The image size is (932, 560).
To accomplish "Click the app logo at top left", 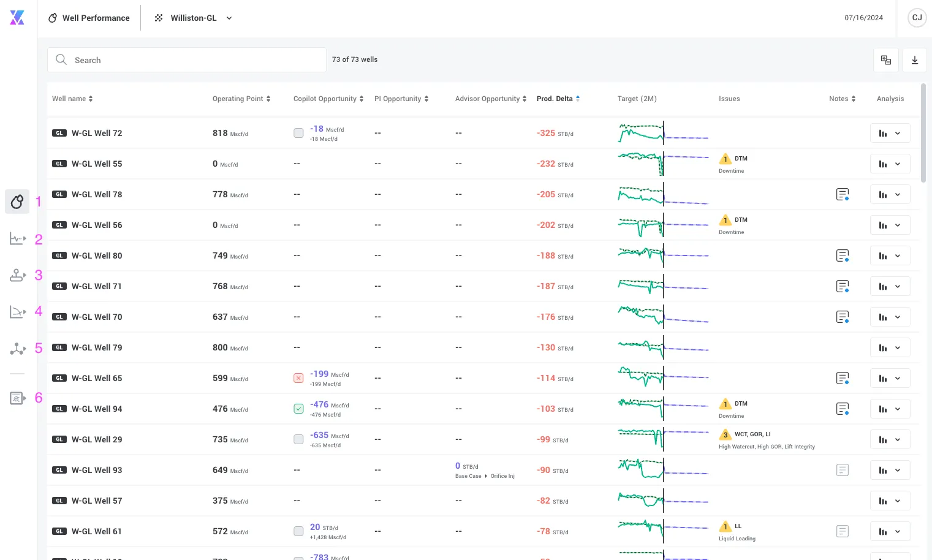I will click(x=17, y=18).
